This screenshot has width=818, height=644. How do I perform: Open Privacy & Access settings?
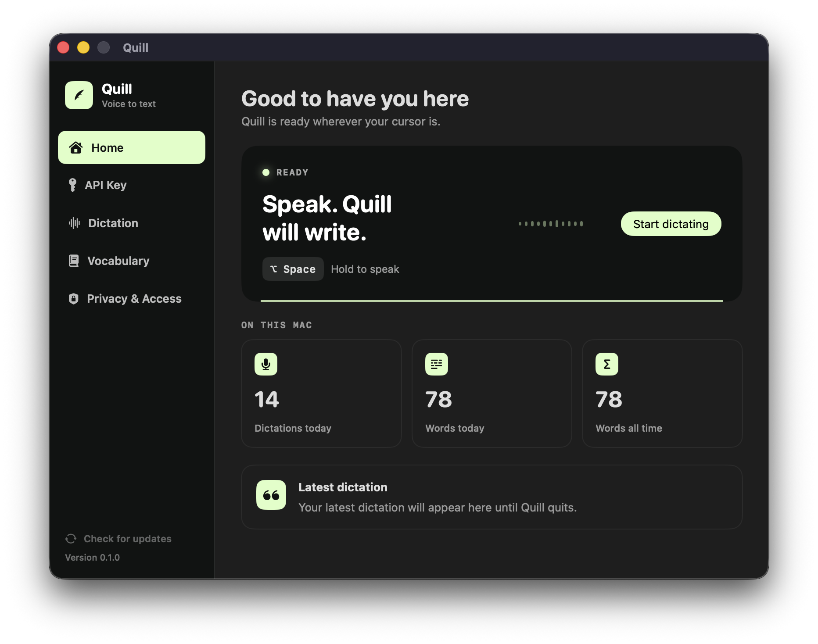tap(132, 298)
